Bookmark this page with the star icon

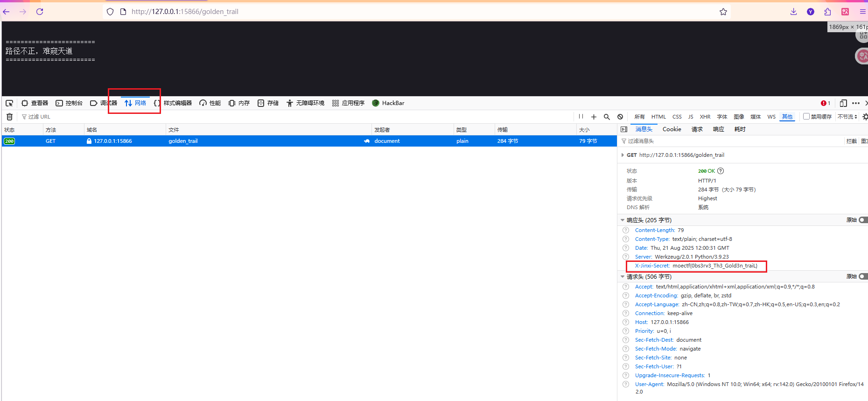click(x=723, y=12)
